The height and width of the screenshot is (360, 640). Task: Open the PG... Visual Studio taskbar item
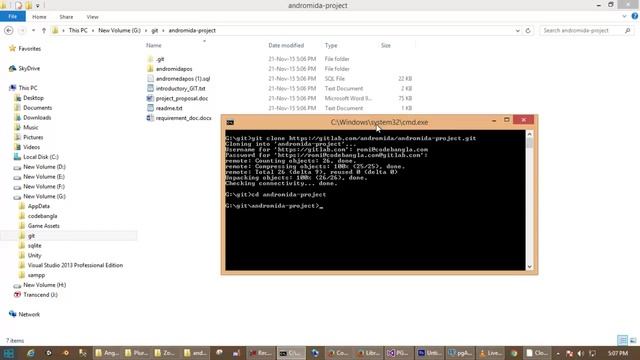(398, 353)
